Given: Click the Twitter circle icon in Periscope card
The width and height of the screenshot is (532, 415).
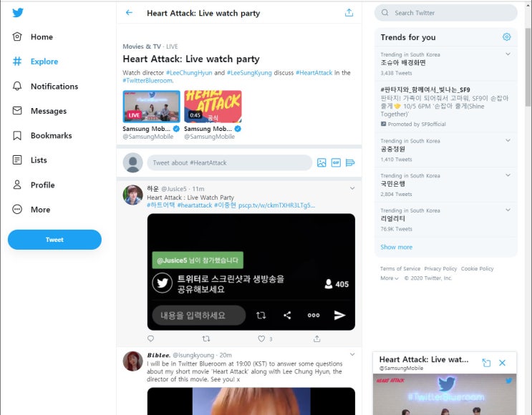Looking at the screenshot, I should [163, 283].
